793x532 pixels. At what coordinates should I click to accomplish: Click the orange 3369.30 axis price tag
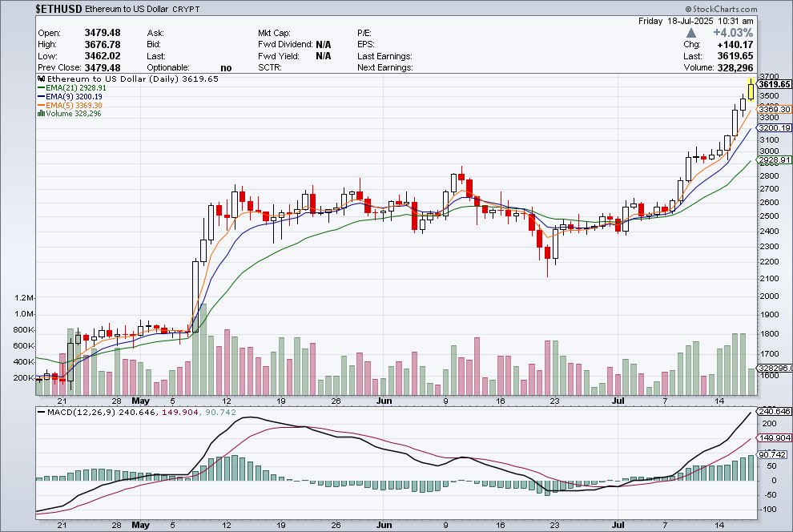tap(775, 109)
